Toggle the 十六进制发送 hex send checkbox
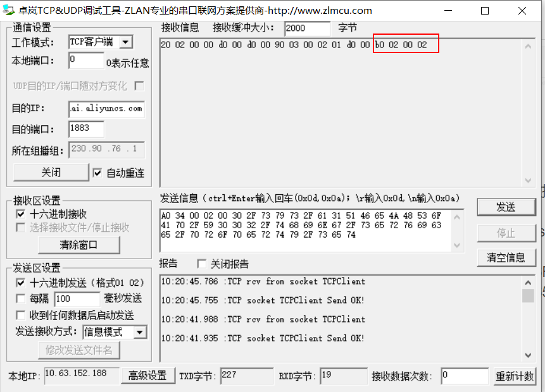The image size is (545, 392). [x=22, y=283]
